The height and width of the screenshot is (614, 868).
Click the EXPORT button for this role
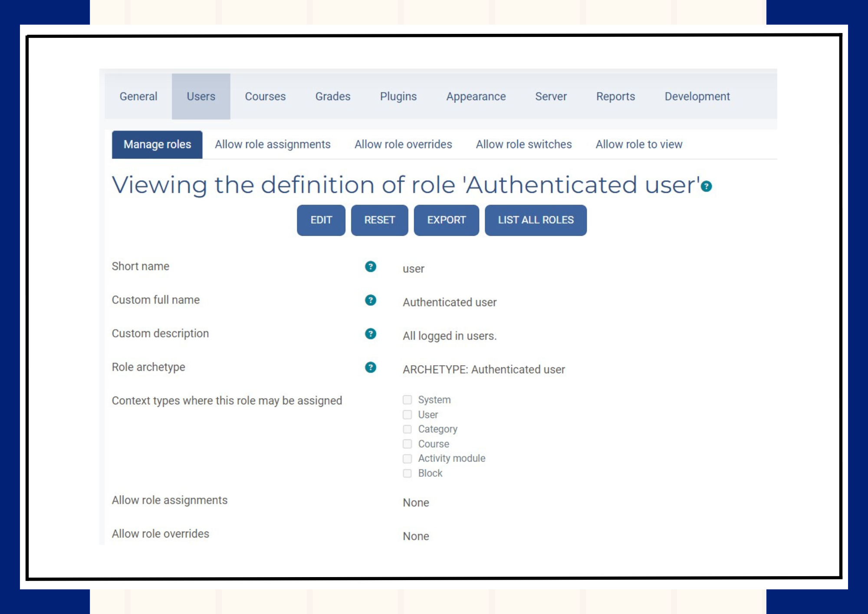[446, 220]
